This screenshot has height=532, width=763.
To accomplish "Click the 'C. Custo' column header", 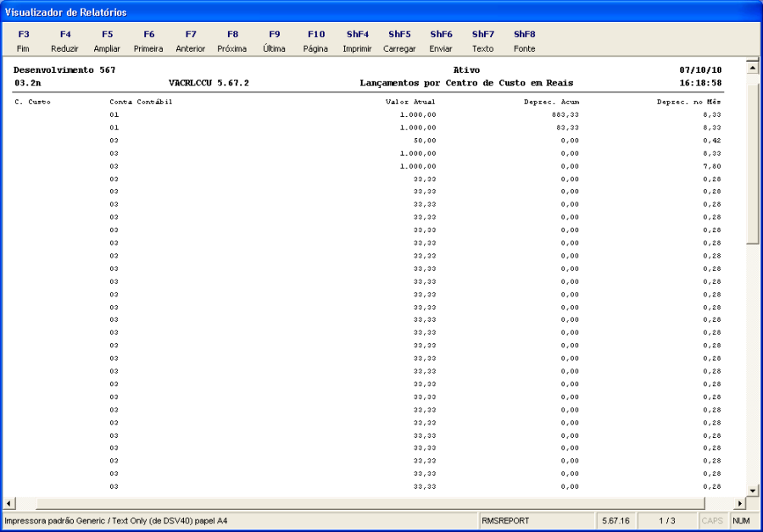I will [x=32, y=103].
